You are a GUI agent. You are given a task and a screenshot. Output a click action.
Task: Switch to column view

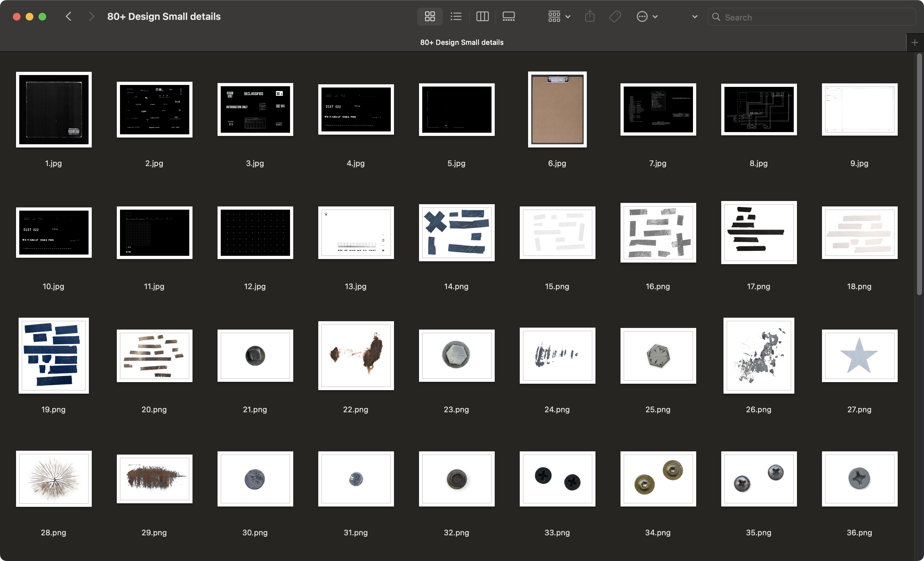(482, 16)
